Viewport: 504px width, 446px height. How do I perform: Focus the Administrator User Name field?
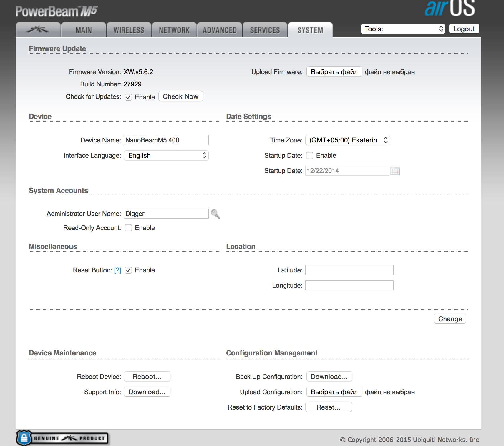(166, 214)
